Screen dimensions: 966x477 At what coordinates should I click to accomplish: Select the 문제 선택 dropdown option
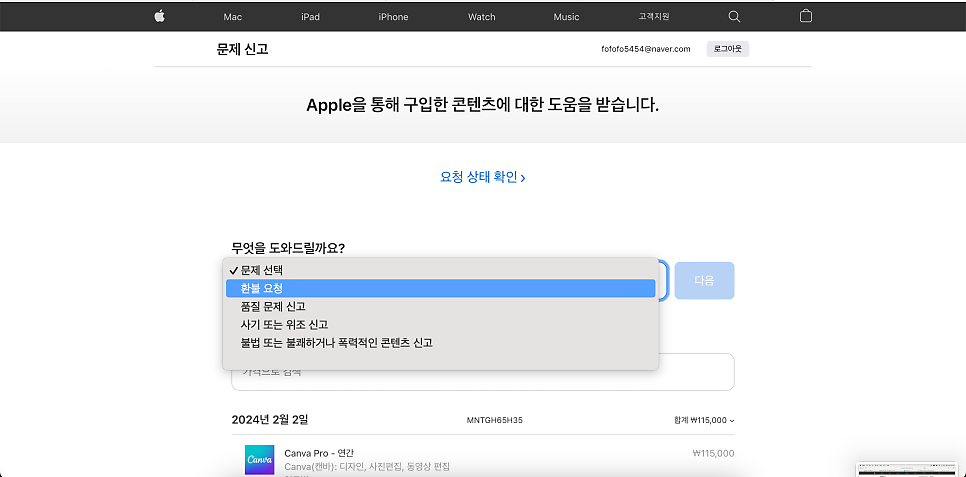tap(440, 270)
